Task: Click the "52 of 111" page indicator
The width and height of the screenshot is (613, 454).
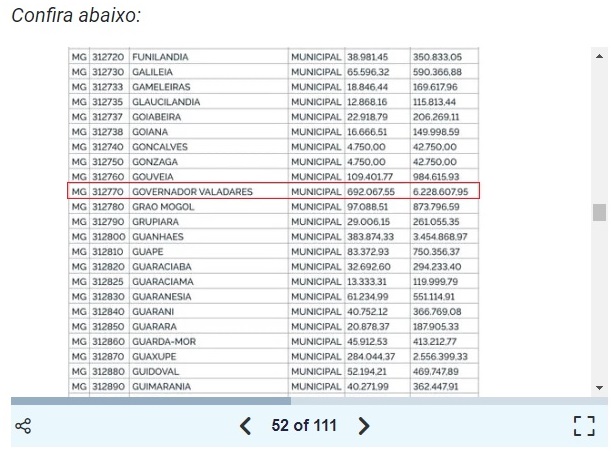Action: (x=304, y=426)
